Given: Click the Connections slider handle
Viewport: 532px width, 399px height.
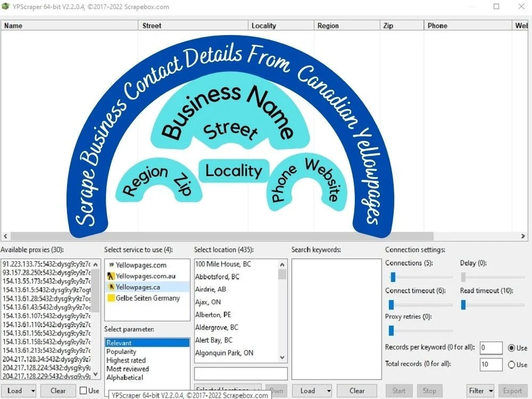Looking at the screenshot, I should point(393,277).
